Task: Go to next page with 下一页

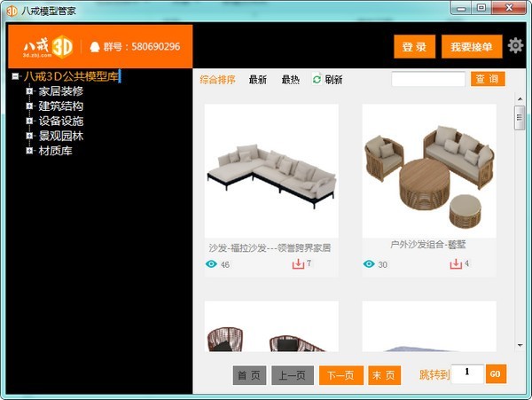Action: click(x=341, y=375)
